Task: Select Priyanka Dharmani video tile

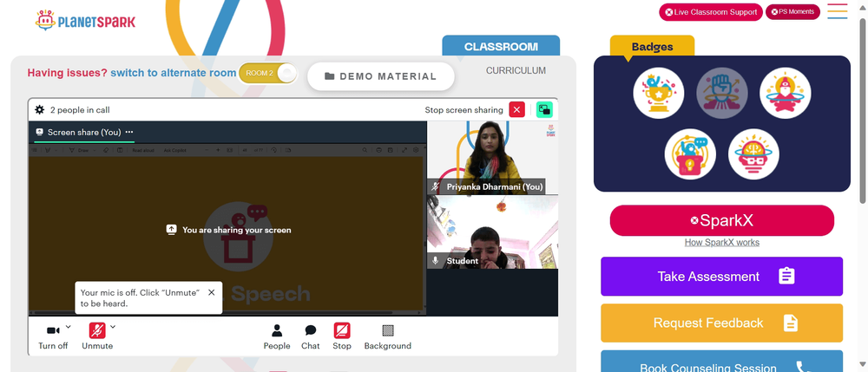Action: click(492, 158)
